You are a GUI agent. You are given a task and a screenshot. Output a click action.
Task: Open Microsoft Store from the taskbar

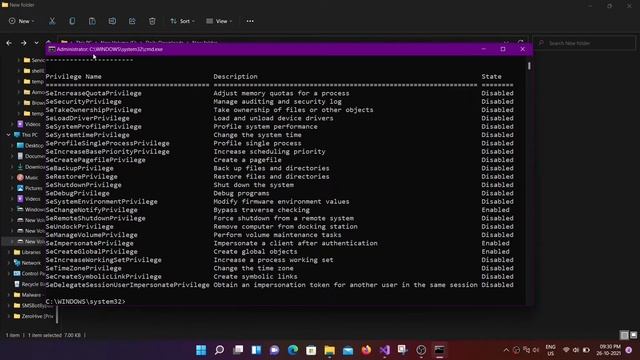click(x=311, y=350)
